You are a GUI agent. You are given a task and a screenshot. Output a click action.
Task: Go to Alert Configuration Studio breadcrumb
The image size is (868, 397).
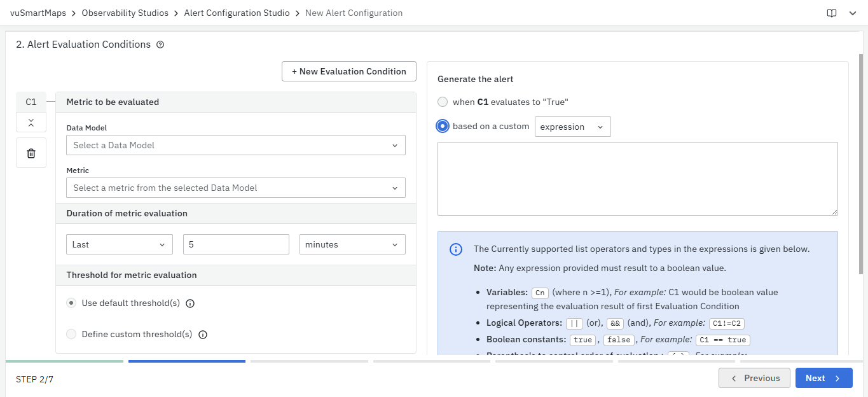pos(237,13)
